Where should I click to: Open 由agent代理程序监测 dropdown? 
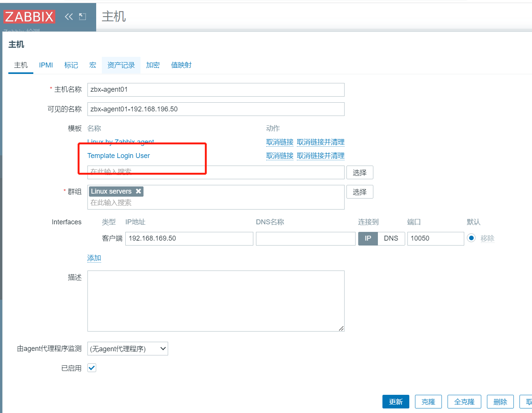click(128, 349)
